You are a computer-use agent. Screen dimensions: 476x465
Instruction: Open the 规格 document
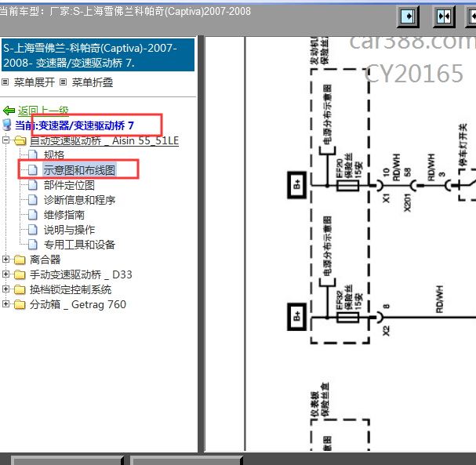54,155
